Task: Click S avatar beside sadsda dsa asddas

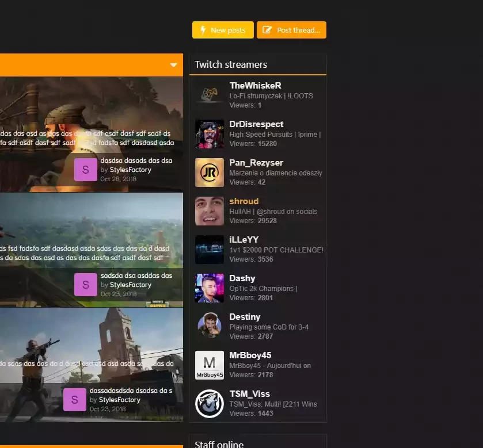Action: [x=86, y=285]
